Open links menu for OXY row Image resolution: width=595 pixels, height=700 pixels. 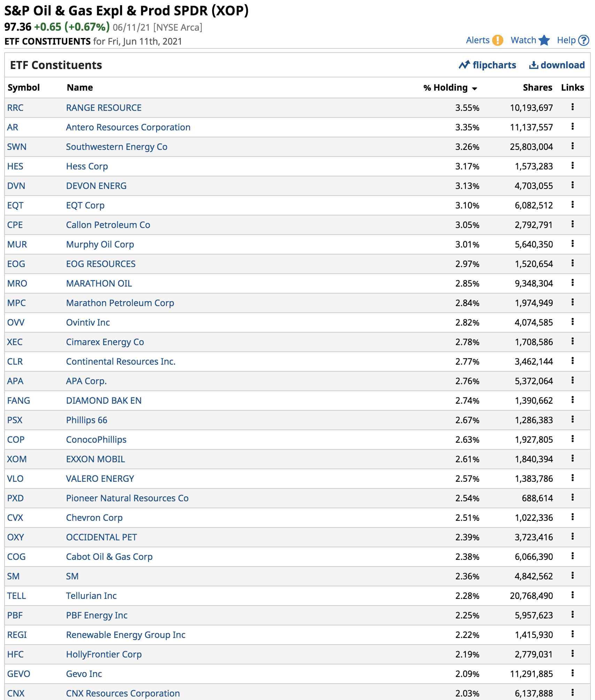(572, 537)
